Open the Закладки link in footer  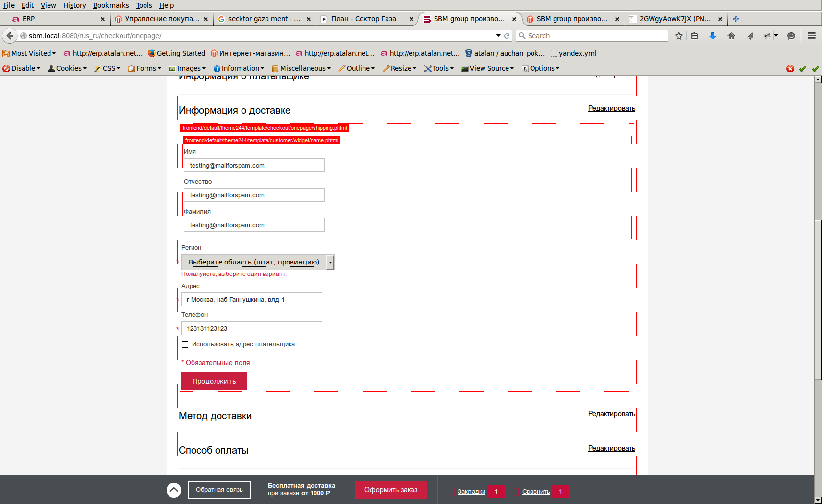471,492
